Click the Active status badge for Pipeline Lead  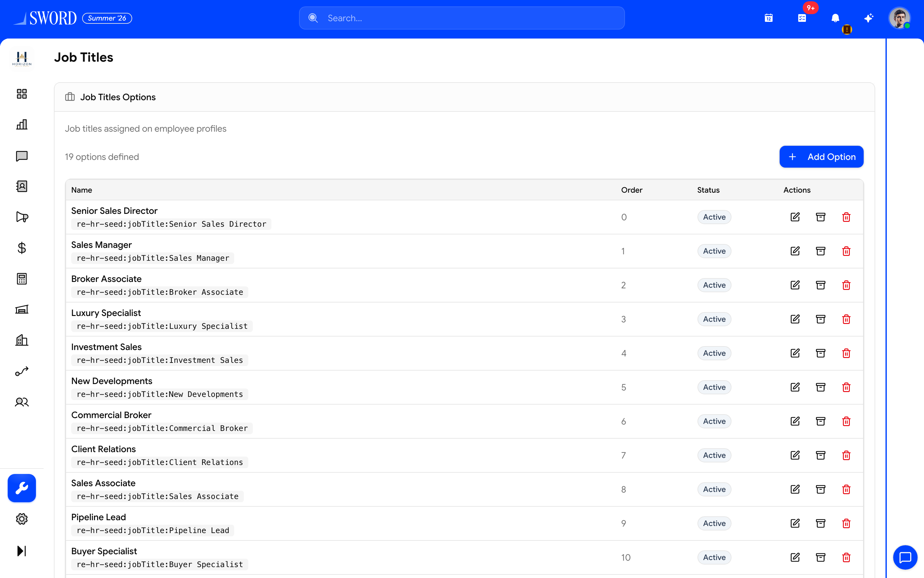[x=714, y=523]
